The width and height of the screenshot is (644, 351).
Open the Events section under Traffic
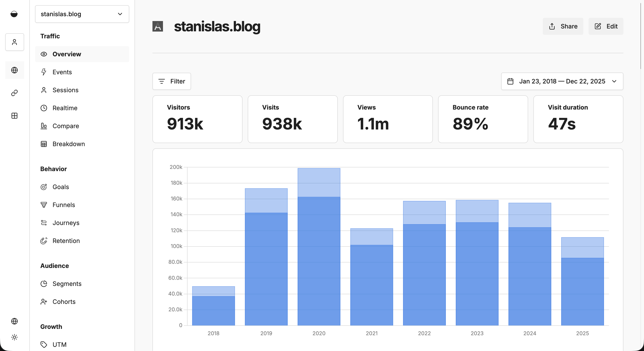[x=62, y=72]
